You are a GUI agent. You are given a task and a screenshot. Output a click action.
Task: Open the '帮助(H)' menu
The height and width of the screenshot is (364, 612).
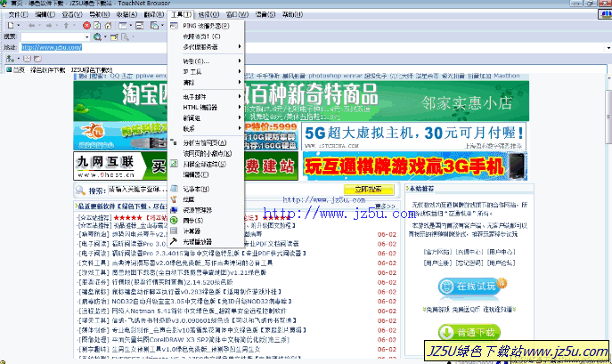tap(292, 14)
